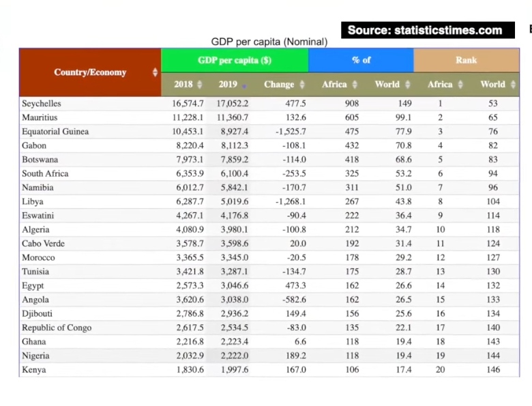Select the Equatorial Guinea row name
Image resolution: width=532 pixels, height=406 pixels.
55,132
